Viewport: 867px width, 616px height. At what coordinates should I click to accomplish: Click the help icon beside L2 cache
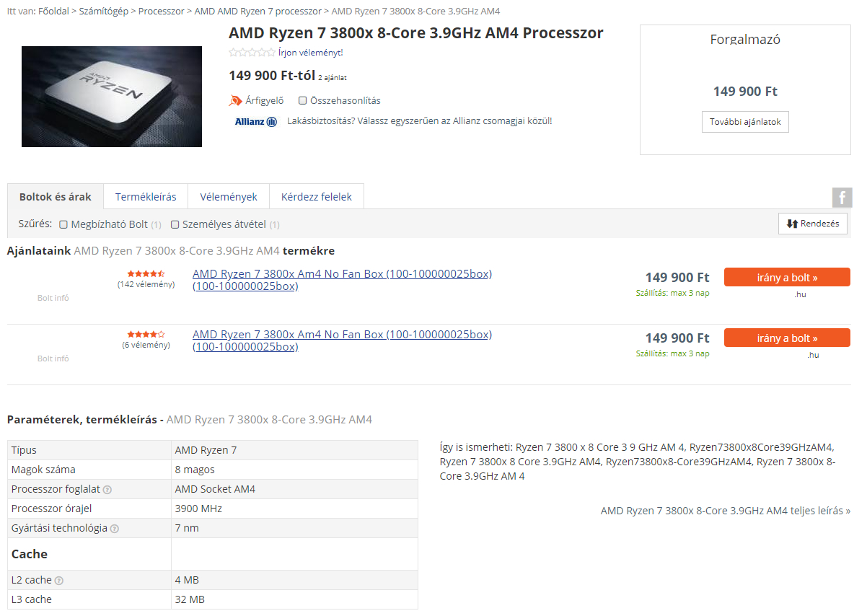click(x=59, y=581)
